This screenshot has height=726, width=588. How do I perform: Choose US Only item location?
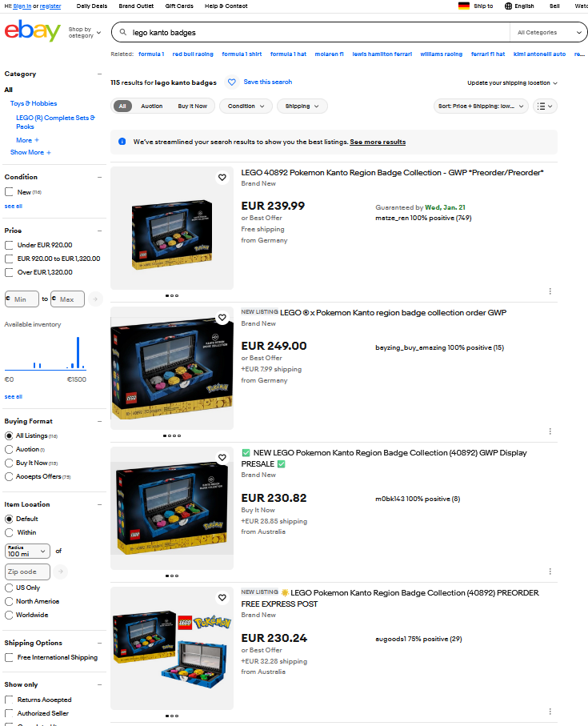9,588
